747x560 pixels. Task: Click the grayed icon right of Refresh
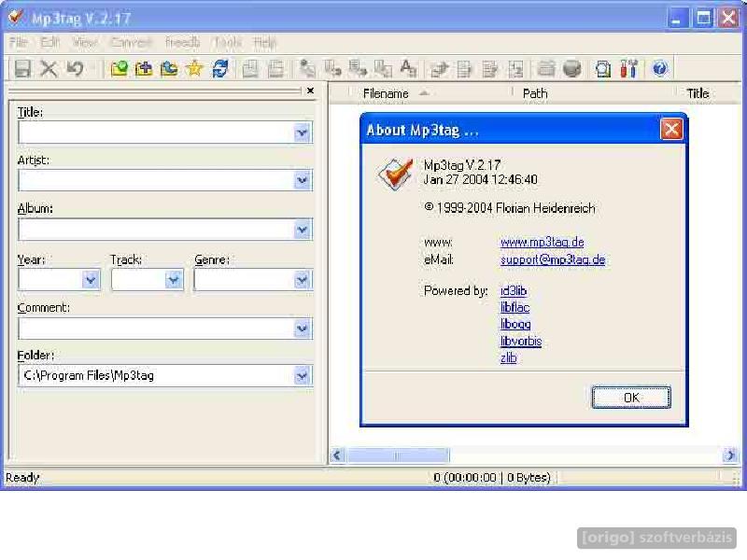pyautogui.click(x=250, y=68)
